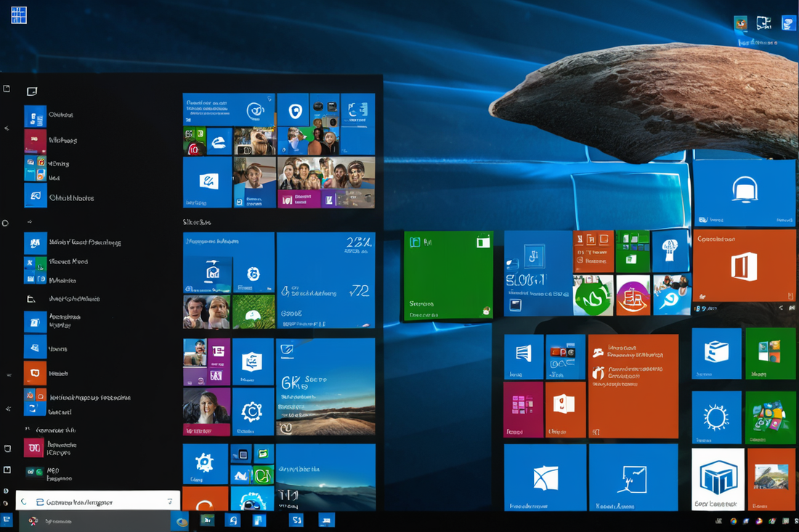Open the blue tile with white sun icon

click(x=716, y=417)
